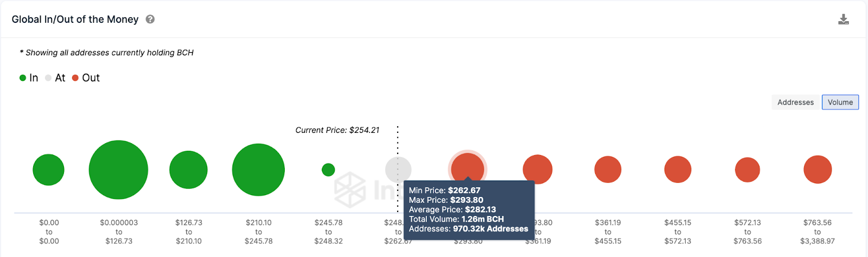Select the red bubble for $455.15 to $572.13

[678, 170]
